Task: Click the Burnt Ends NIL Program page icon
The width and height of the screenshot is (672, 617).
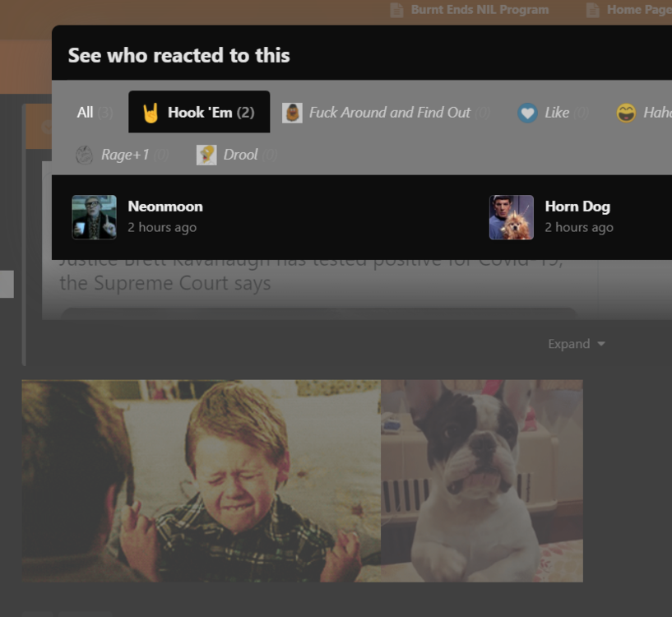Action: [396, 10]
